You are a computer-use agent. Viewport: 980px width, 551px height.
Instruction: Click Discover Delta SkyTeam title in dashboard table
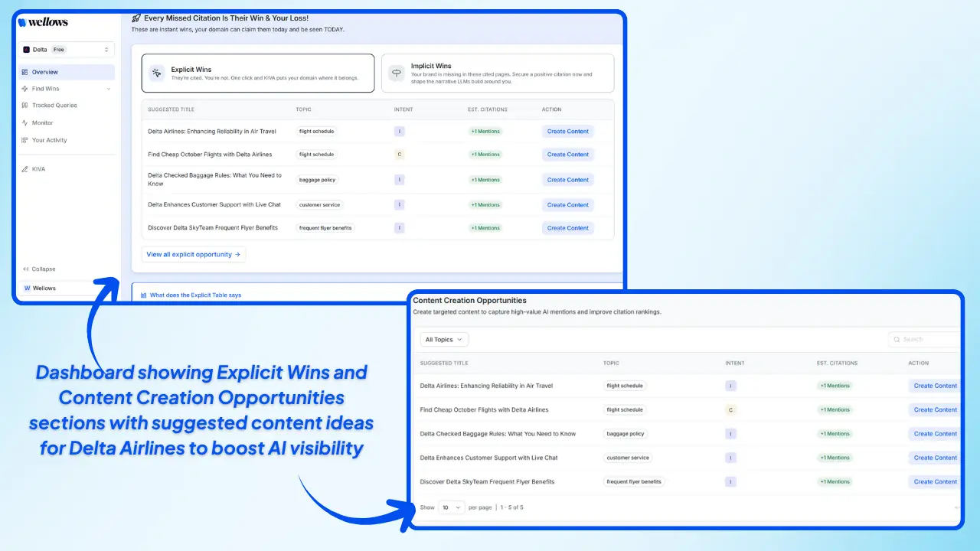click(213, 228)
